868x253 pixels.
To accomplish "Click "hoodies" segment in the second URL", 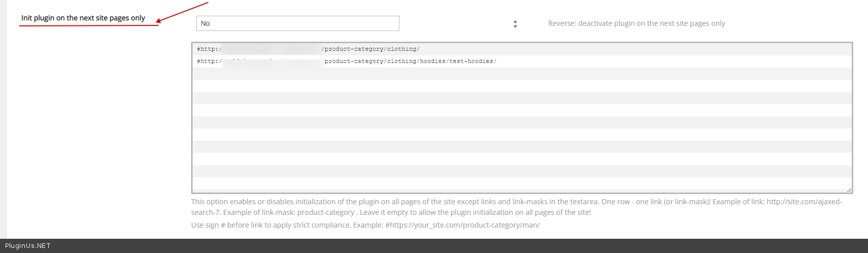I will coord(432,61).
